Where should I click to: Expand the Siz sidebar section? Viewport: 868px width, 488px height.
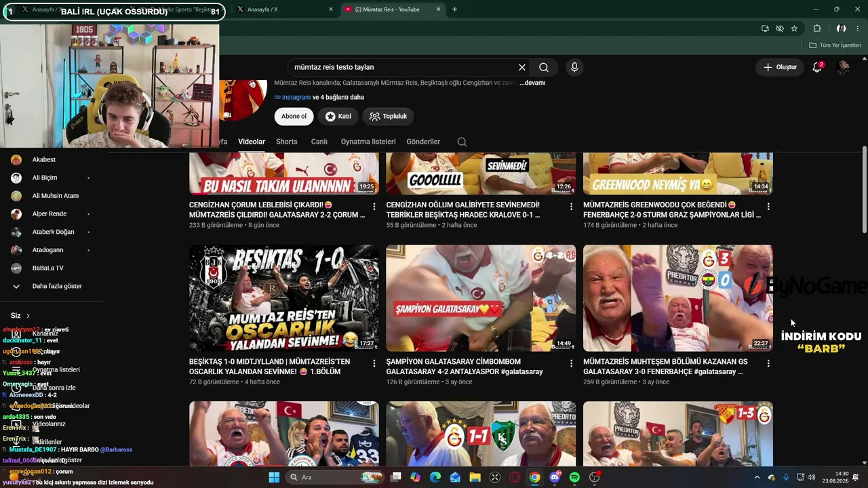[20, 316]
